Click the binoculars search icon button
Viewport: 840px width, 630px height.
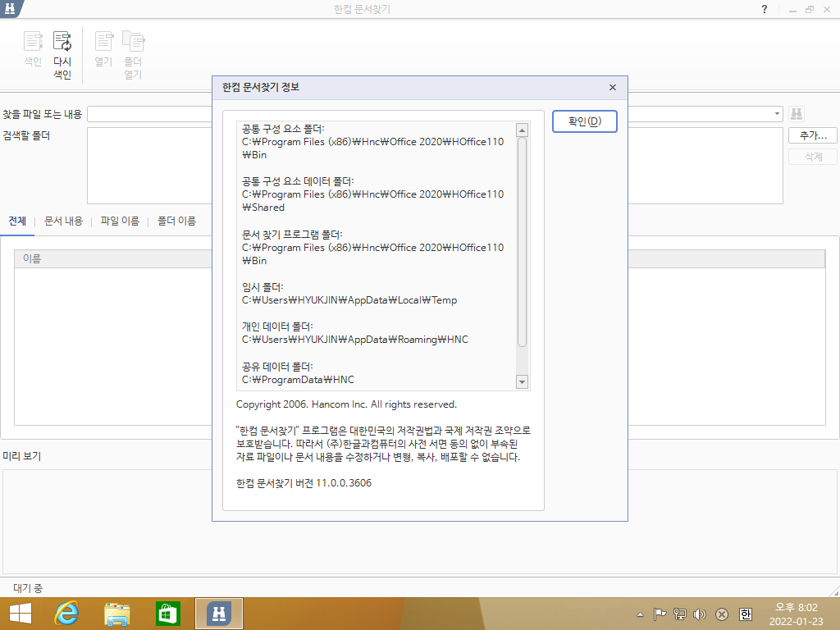click(797, 113)
